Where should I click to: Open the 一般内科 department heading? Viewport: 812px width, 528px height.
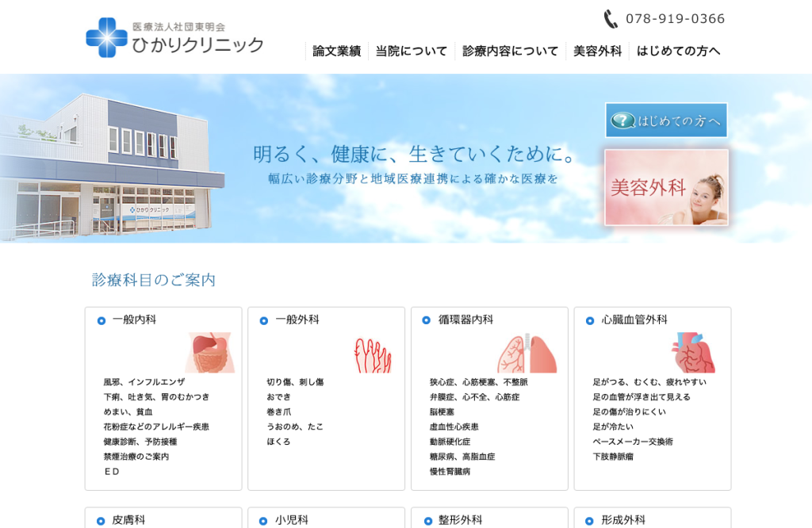coord(134,320)
